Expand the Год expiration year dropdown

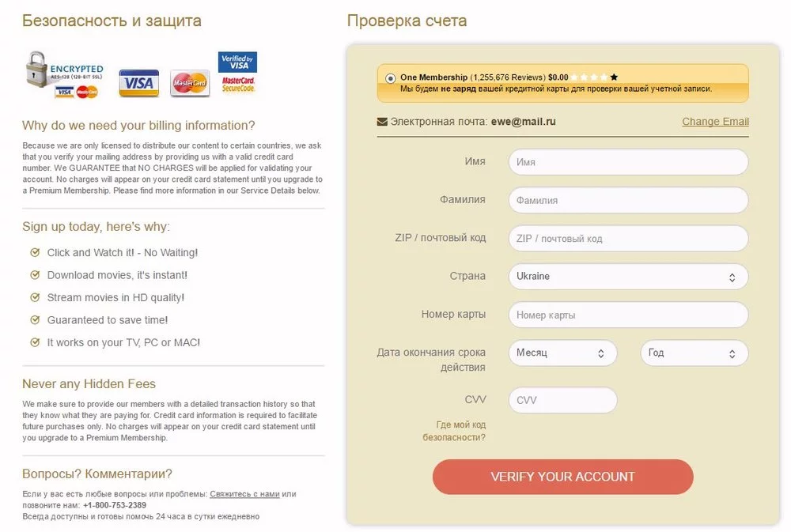tap(694, 353)
